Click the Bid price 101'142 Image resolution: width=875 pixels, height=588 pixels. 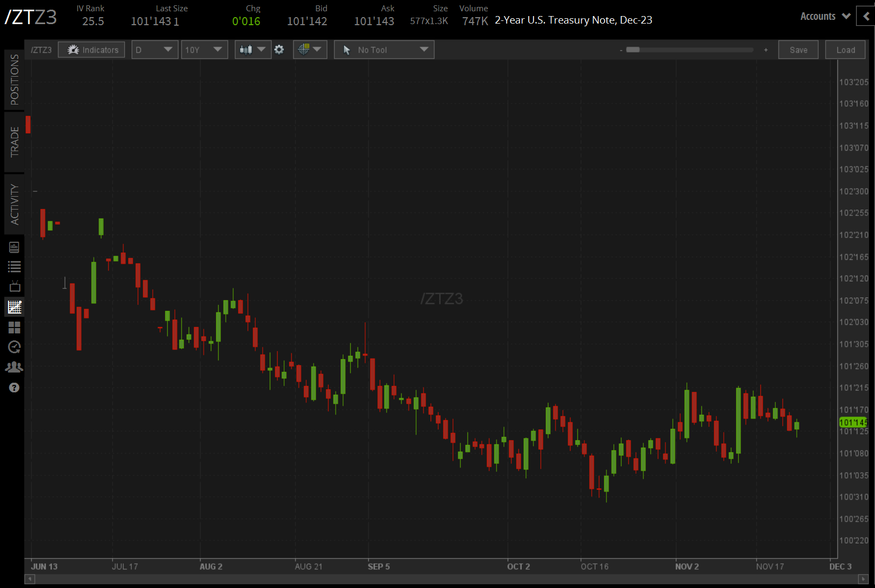(307, 21)
